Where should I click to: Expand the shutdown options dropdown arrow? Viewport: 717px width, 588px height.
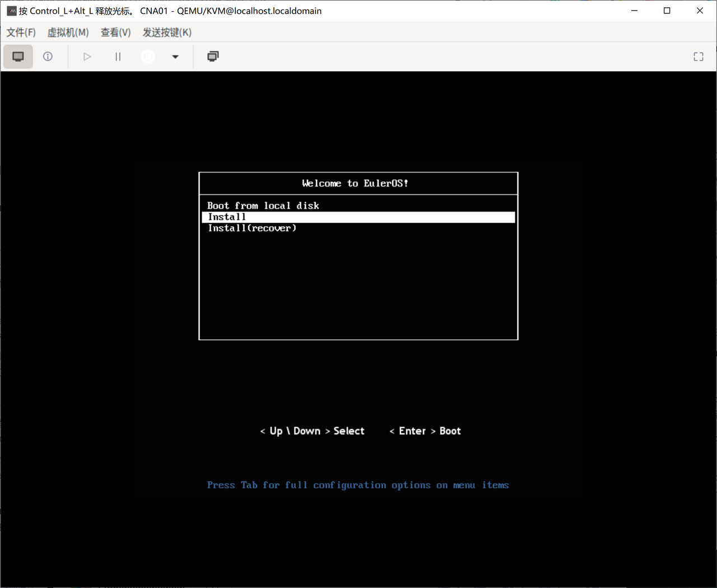(175, 57)
